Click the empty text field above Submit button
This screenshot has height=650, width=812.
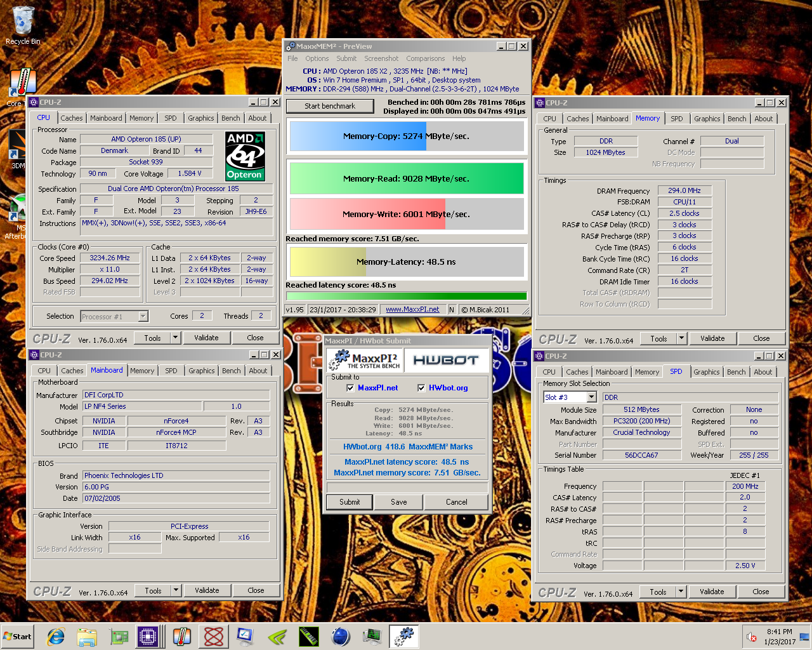(x=407, y=487)
